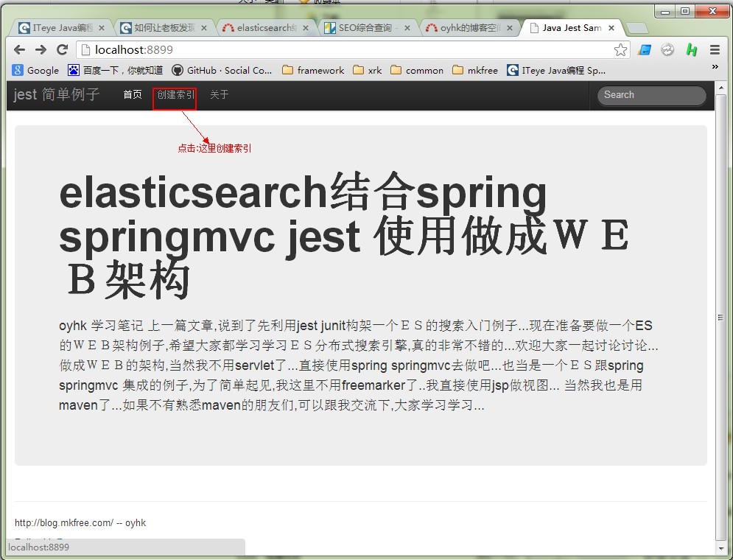Reload the page with the refresh icon
Image resolution: width=733 pixels, height=560 pixels.
(x=62, y=49)
